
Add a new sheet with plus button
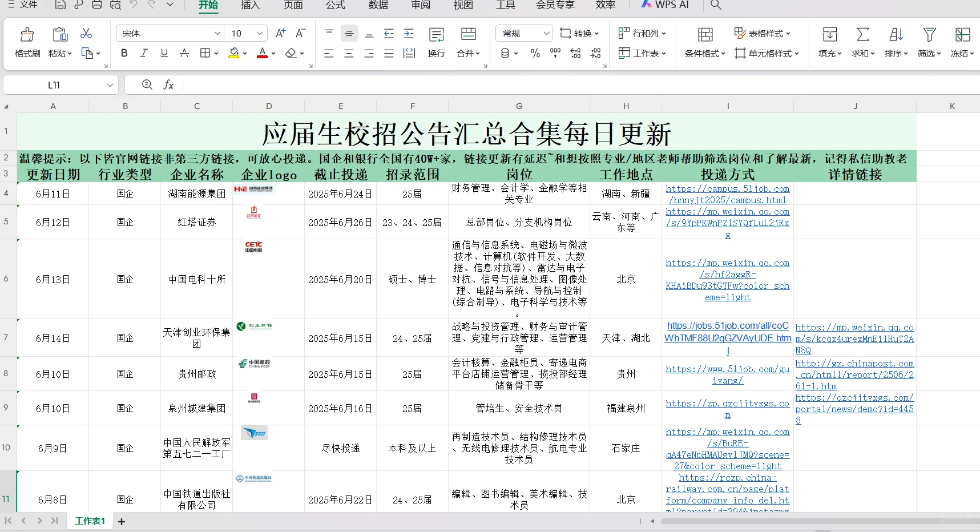point(122,521)
